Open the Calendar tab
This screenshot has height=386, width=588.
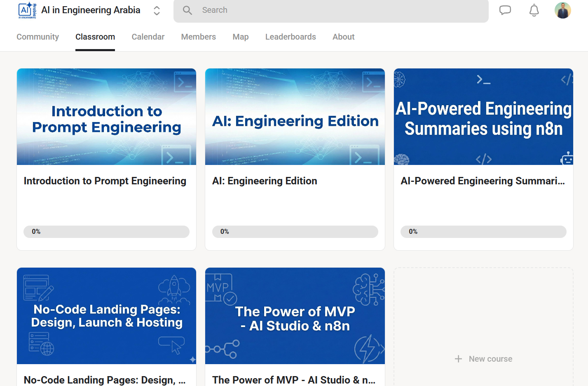[x=148, y=37]
